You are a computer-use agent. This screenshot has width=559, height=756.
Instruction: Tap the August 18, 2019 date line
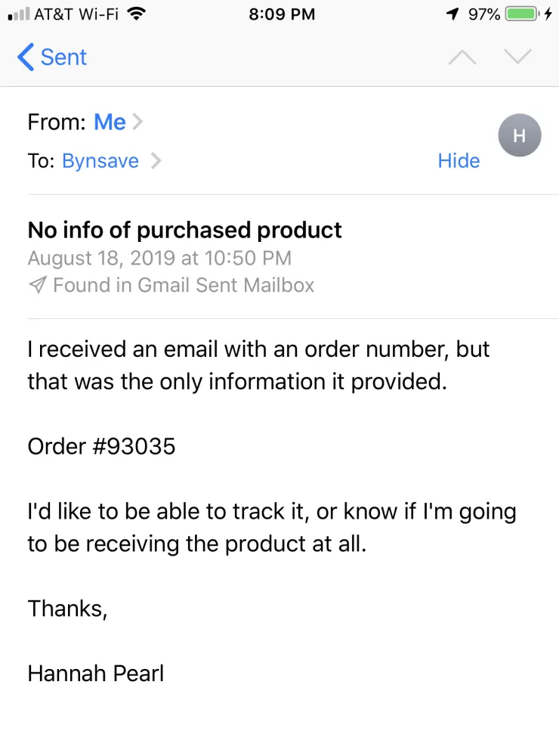[x=159, y=259]
